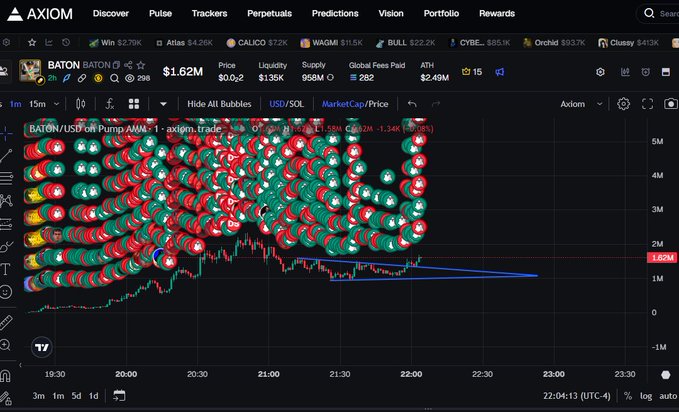Viewport: 679px width, 412px height.
Task: Toggle auto scale
Action: (668, 396)
